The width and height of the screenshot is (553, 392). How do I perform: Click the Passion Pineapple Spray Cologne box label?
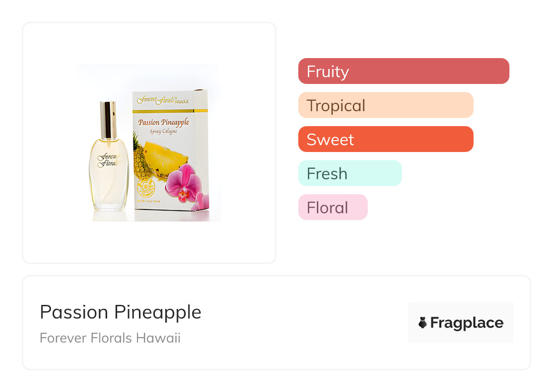point(163,126)
